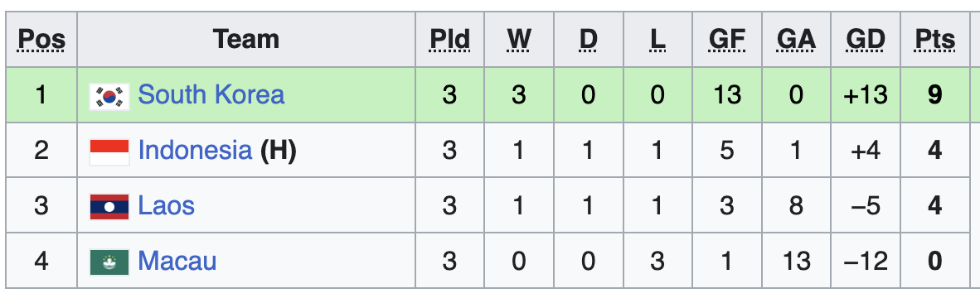Click the W wins column header

[x=519, y=40]
